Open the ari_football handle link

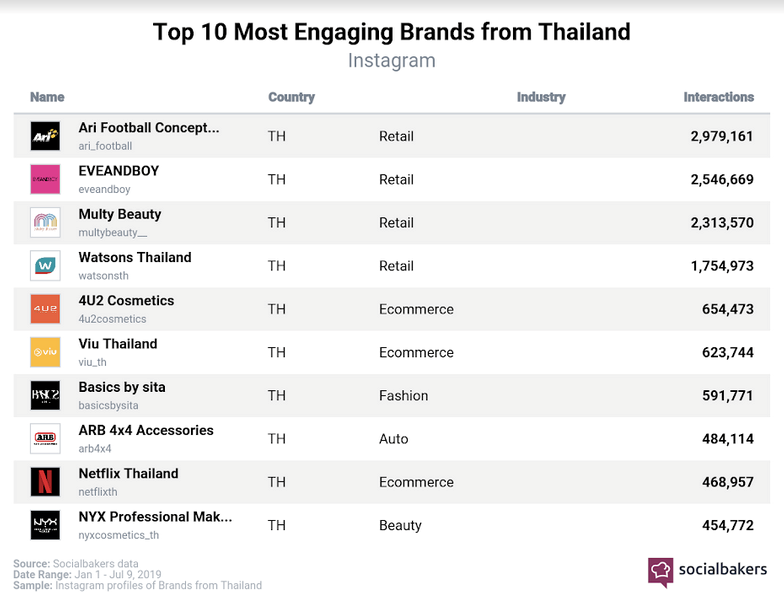pyautogui.click(x=105, y=146)
